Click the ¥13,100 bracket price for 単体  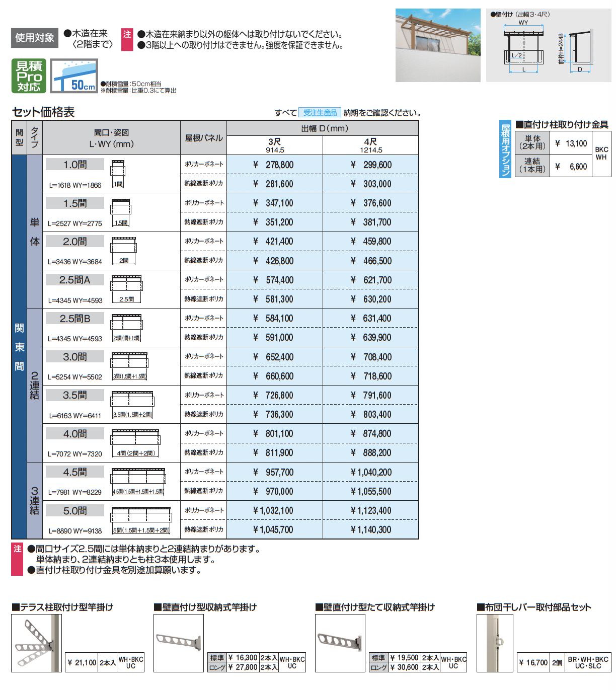tap(571, 143)
